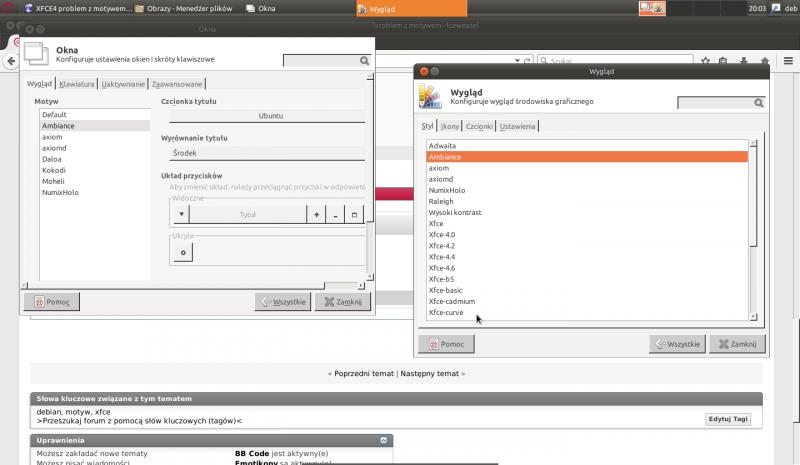This screenshot has width=800, height=465.
Task: Click the dropdown arrow button beside Tytuł
Action: tap(181, 214)
